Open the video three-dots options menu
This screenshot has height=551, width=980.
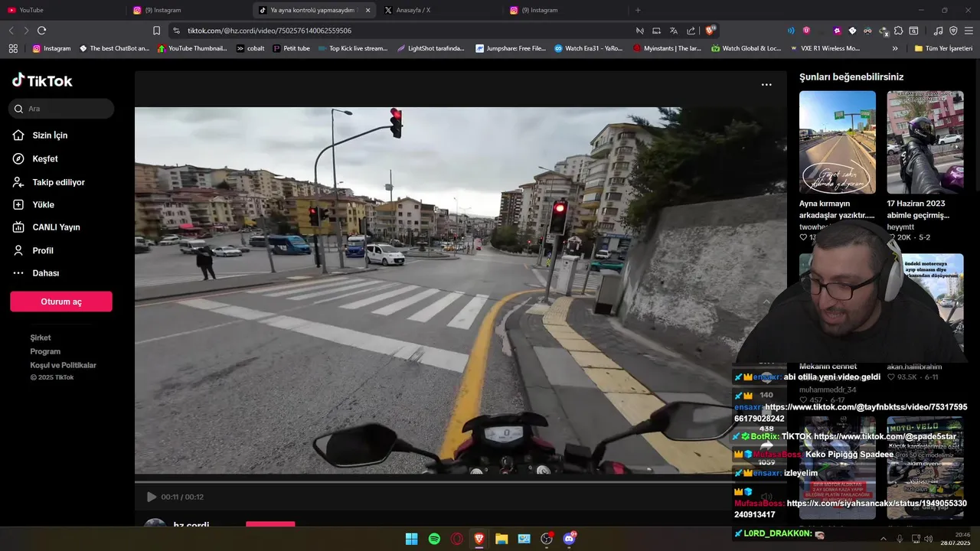coord(766,85)
